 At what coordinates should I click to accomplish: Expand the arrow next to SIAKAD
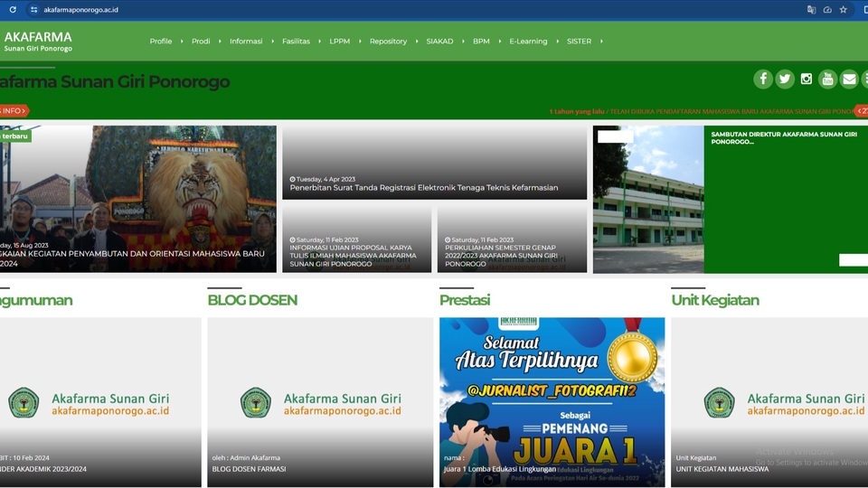point(463,41)
